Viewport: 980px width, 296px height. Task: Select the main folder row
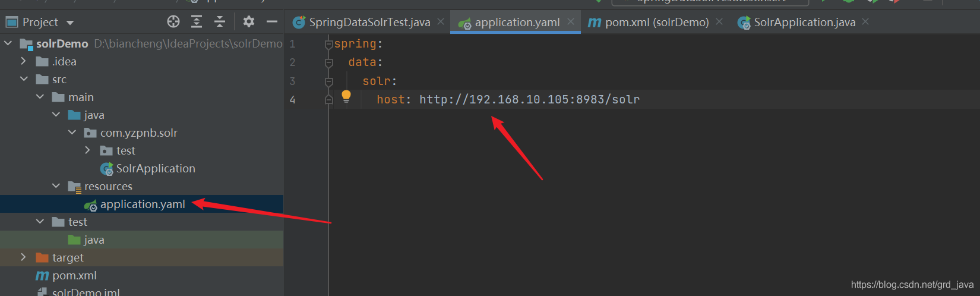click(141, 97)
